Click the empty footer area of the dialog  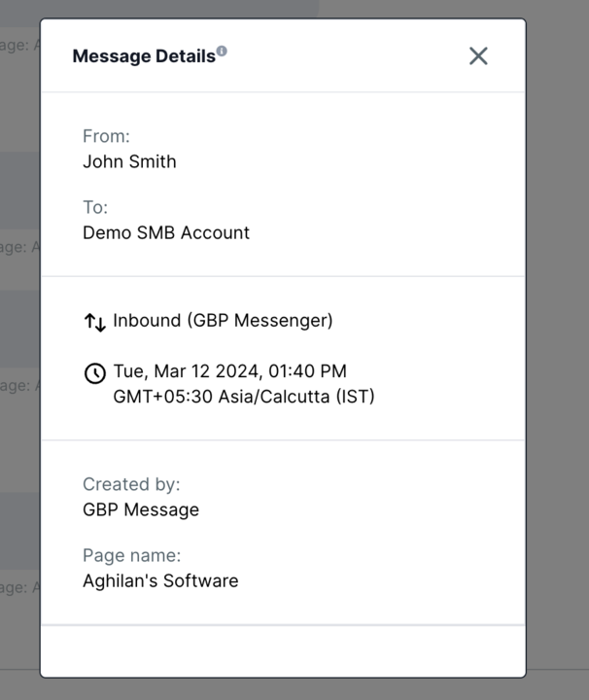[284, 650]
